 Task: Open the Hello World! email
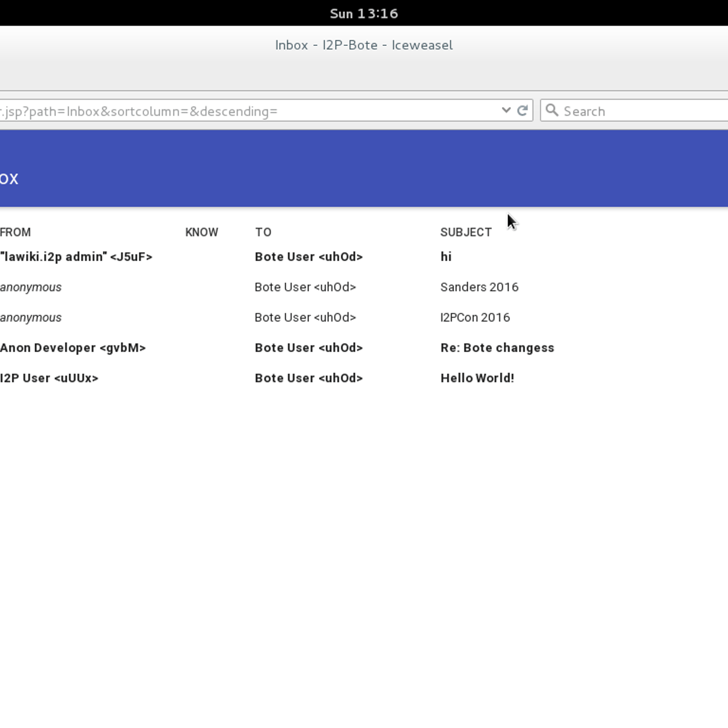coord(477,378)
